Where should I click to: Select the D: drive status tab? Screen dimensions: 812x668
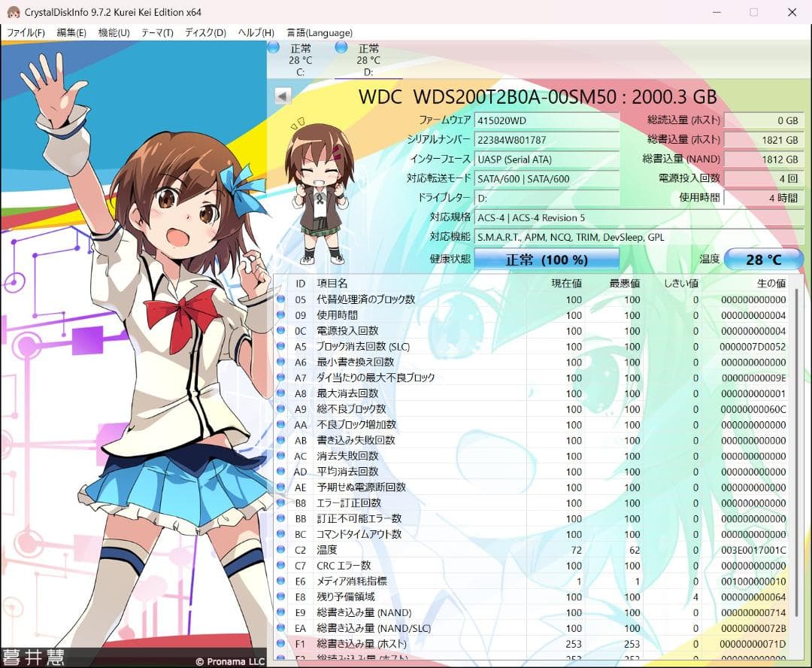click(x=368, y=60)
